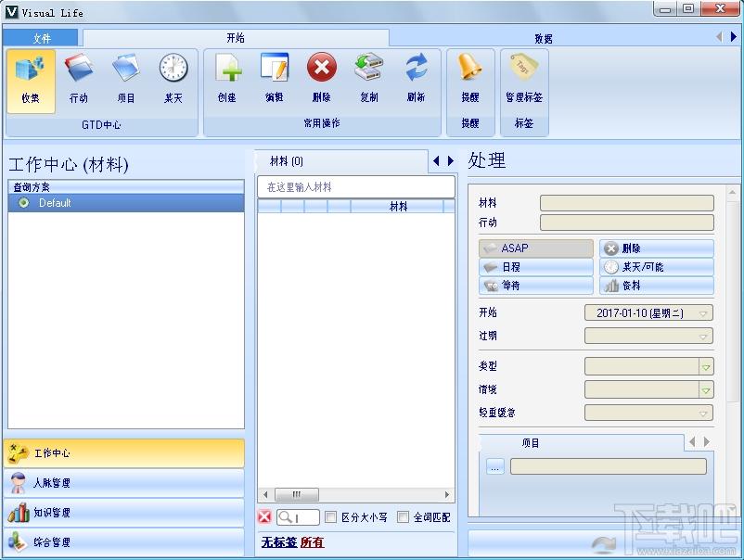Open the 文件 menu tab
Screen dimensions: 744x560
(x=42, y=38)
